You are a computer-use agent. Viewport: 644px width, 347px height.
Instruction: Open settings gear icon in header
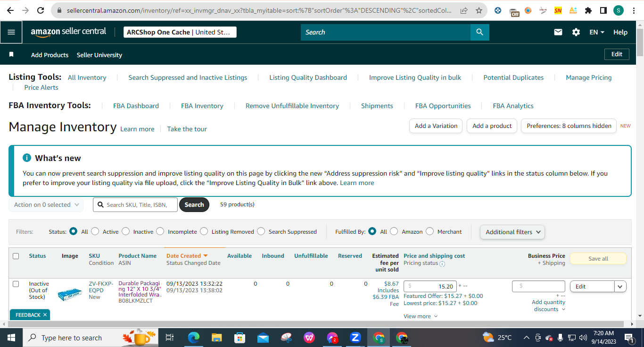coord(576,32)
